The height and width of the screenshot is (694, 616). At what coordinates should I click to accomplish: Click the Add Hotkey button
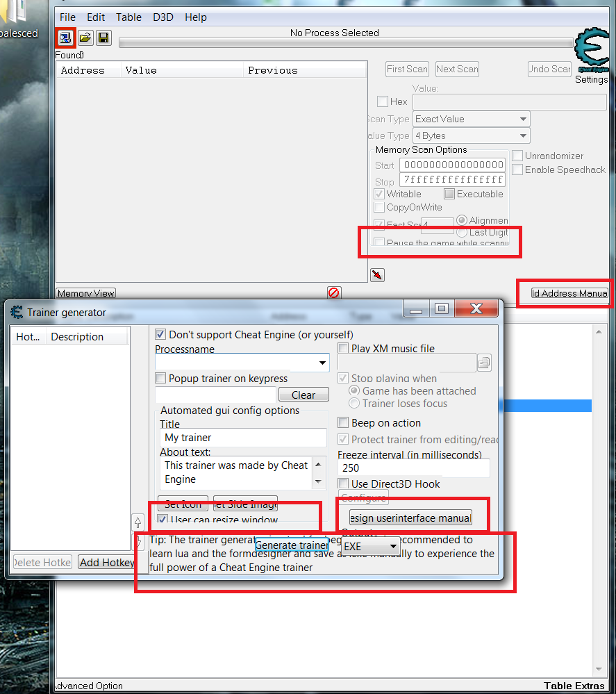(107, 562)
